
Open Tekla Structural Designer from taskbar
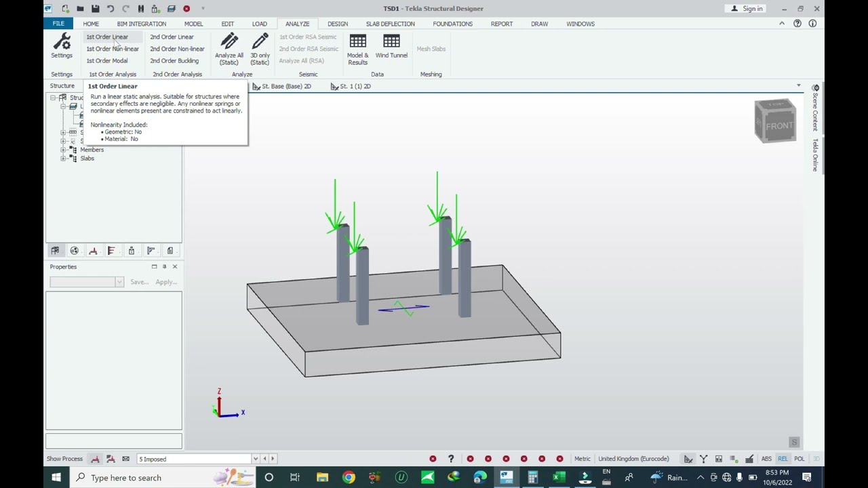(x=507, y=478)
